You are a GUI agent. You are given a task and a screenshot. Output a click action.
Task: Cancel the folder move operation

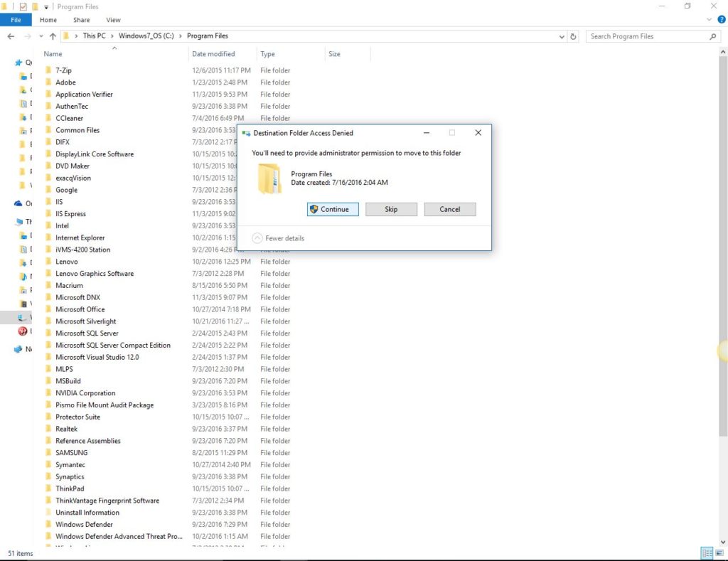pos(449,209)
